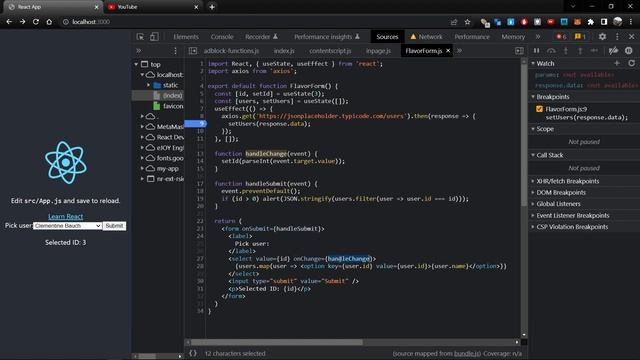Collapse the Call Stack section

pyautogui.click(x=533, y=155)
